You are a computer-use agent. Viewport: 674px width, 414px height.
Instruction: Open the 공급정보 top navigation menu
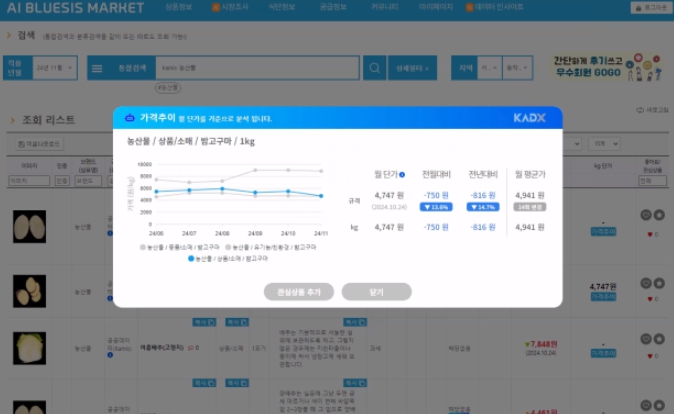click(x=333, y=8)
